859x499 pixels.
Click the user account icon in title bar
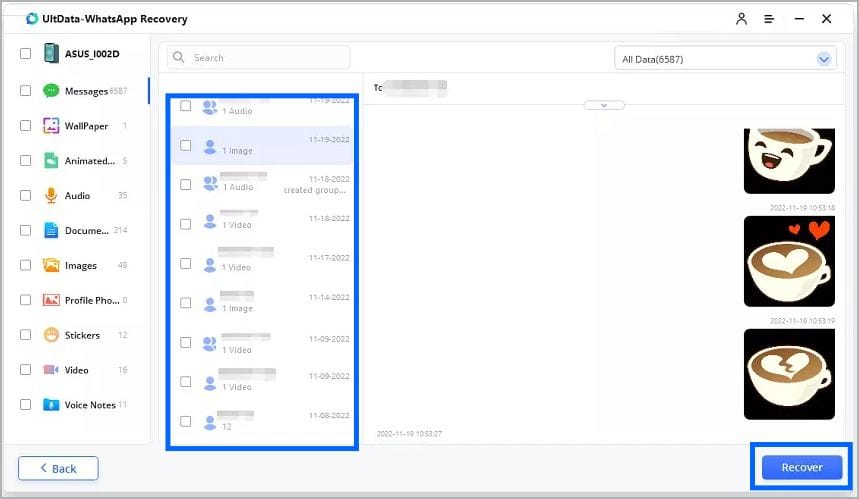[x=741, y=19]
